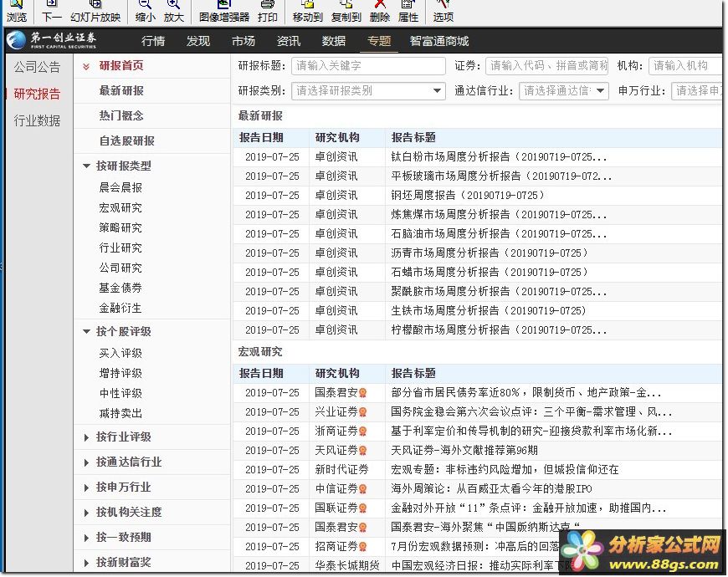
Task: Click award badge next to 国联证券
Action: coord(363,508)
